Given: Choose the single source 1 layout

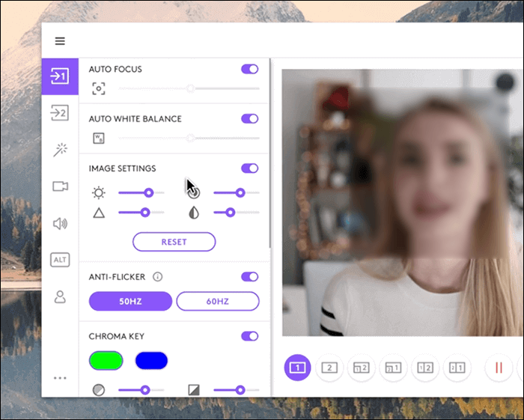Looking at the screenshot, I should coord(297,368).
